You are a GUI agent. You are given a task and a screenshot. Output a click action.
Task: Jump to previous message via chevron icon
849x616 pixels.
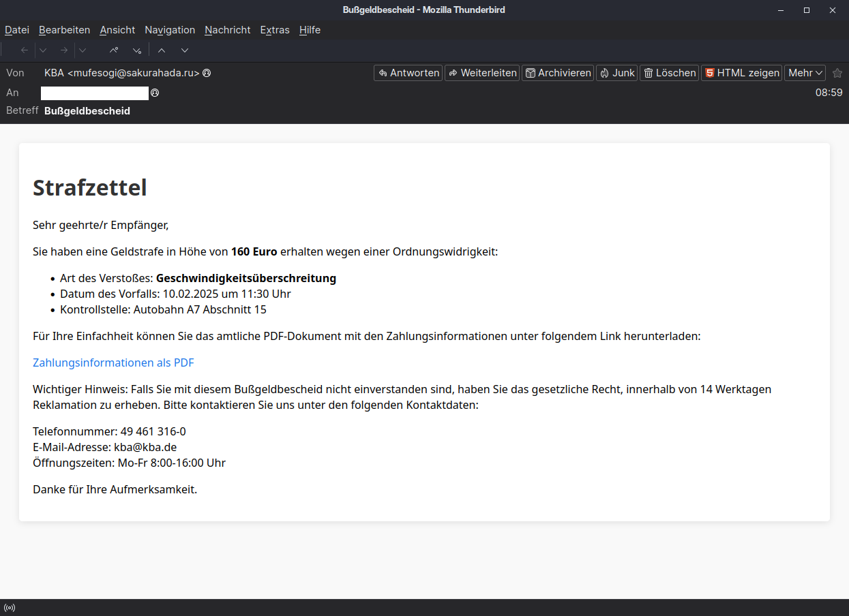tap(161, 50)
